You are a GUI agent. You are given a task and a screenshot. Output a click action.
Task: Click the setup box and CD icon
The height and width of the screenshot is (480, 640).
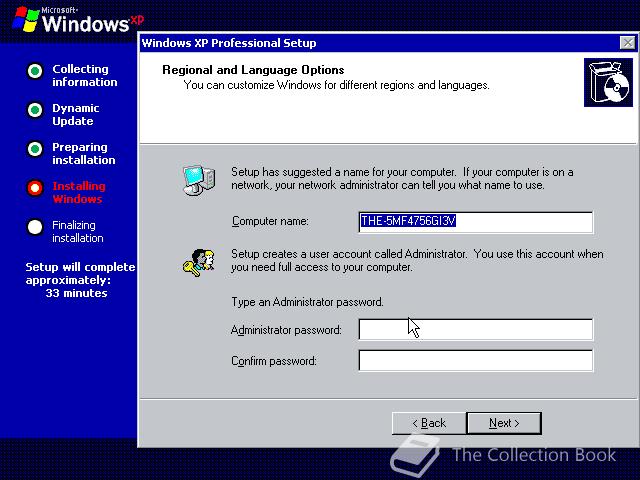(x=608, y=82)
